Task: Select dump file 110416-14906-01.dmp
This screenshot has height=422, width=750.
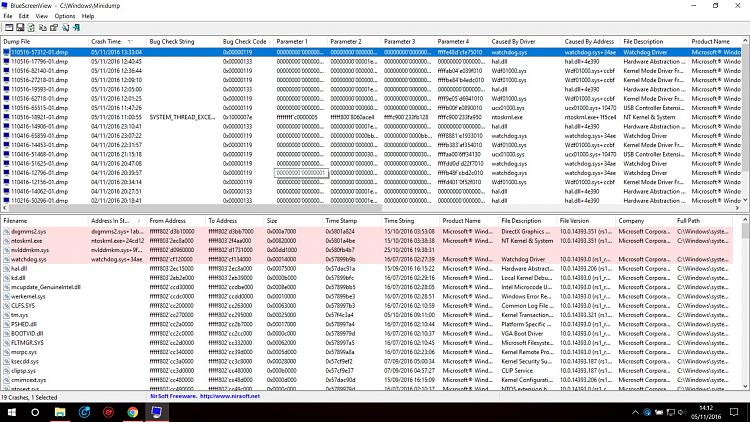Action: click(x=40, y=126)
